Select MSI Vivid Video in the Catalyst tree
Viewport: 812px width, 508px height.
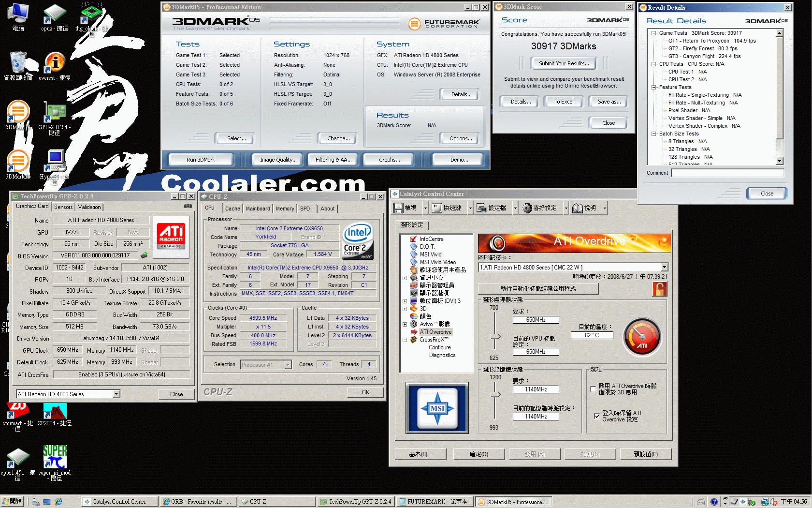(437, 262)
